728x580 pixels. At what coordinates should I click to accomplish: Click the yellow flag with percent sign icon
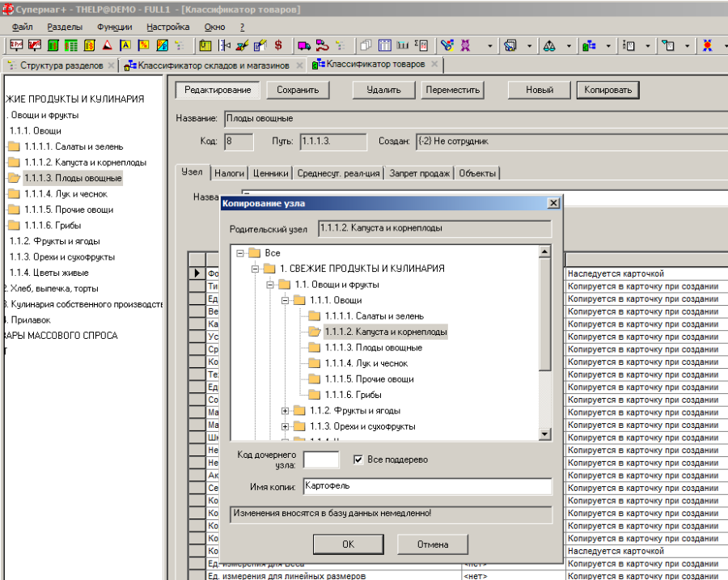143,45
